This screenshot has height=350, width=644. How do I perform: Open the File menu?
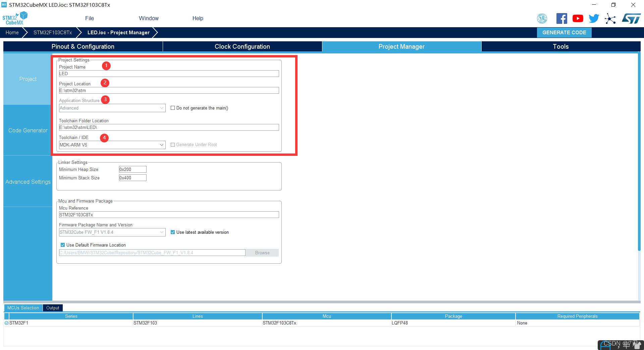tap(90, 18)
